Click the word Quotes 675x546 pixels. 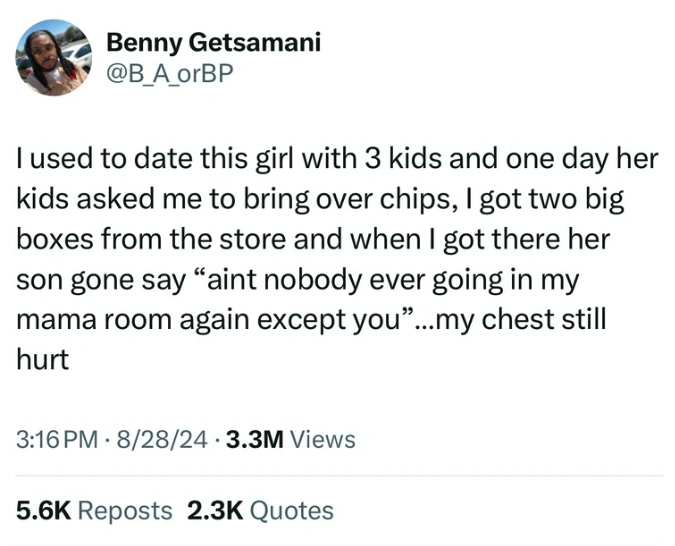coord(291,510)
